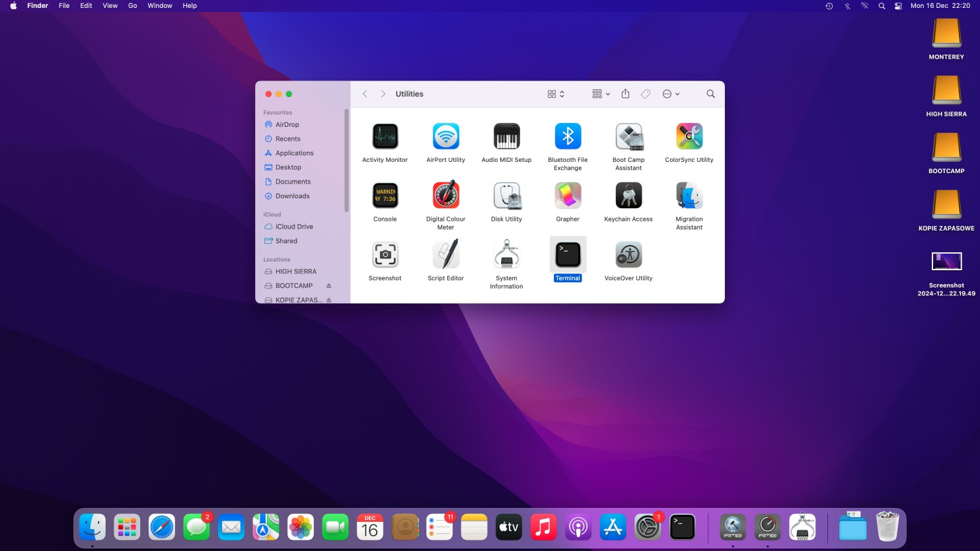Select the Grapher app icon

pyautogui.click(x=568, y=196)
